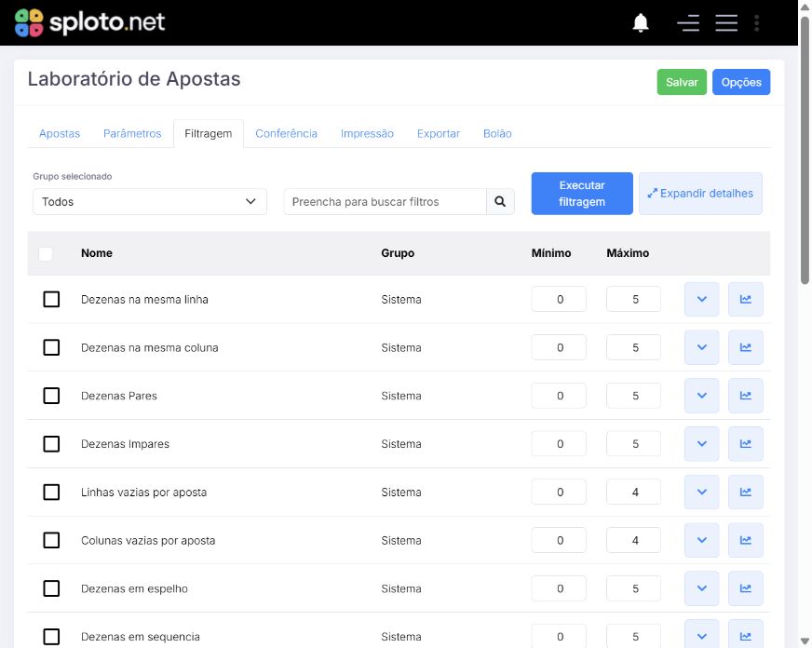The image size is (812, 648).
Task: Open the vertical three-dots menu
Action: pos(756,22)
